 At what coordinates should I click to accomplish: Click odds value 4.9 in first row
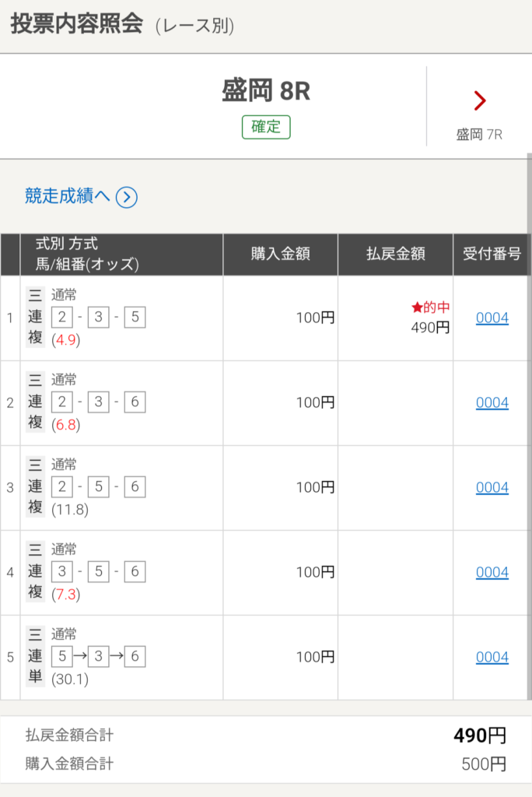tap(66, 340)
